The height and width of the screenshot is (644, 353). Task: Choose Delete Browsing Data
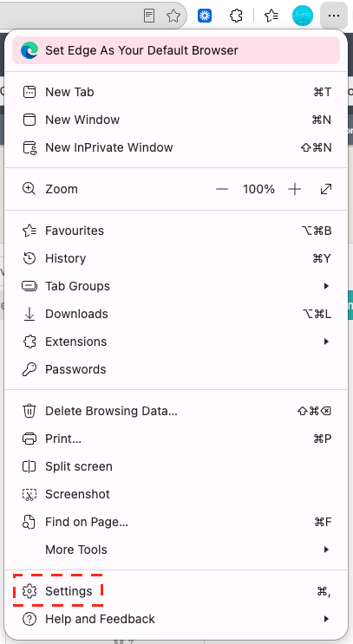point(176,411)
